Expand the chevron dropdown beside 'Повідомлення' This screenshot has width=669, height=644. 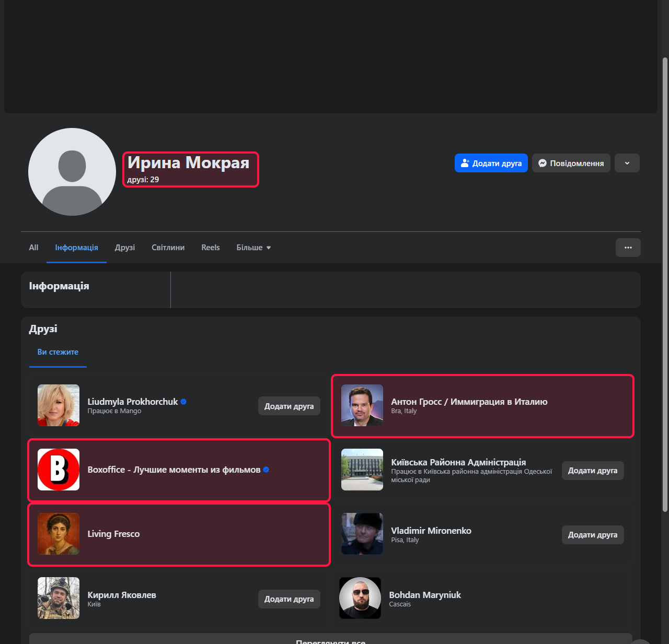pyautogui.click(x=627, y=163)
